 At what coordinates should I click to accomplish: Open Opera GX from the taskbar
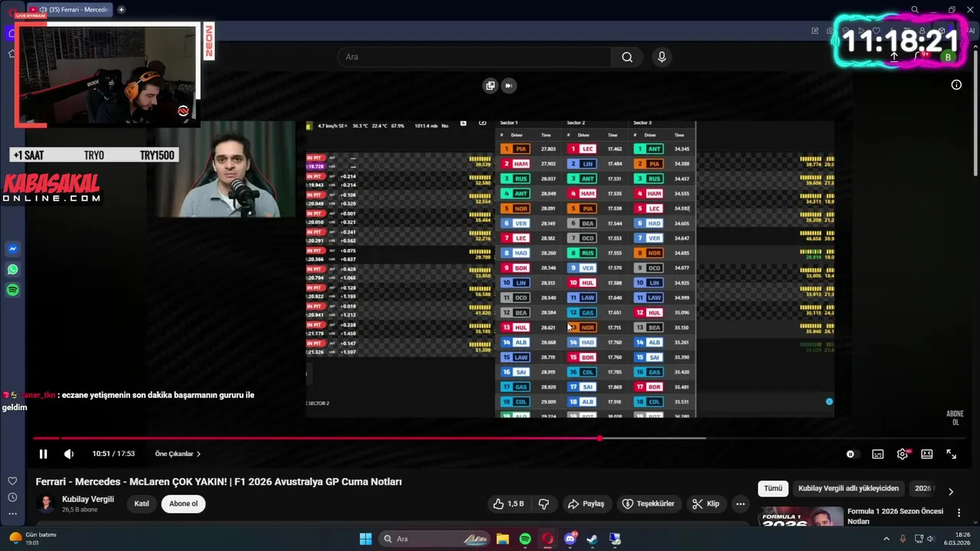547,539
